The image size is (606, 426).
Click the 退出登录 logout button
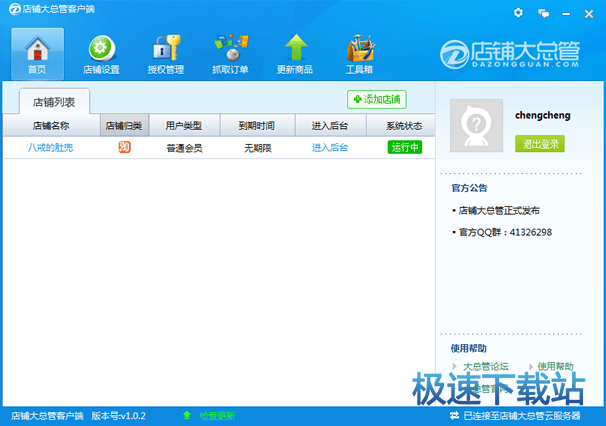[540, 144]
